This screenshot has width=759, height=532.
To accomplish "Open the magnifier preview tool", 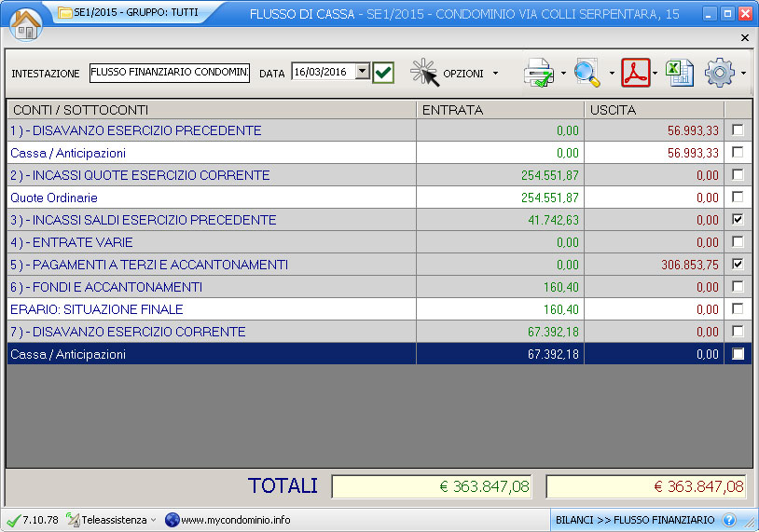I will click(x=588, y=73).
